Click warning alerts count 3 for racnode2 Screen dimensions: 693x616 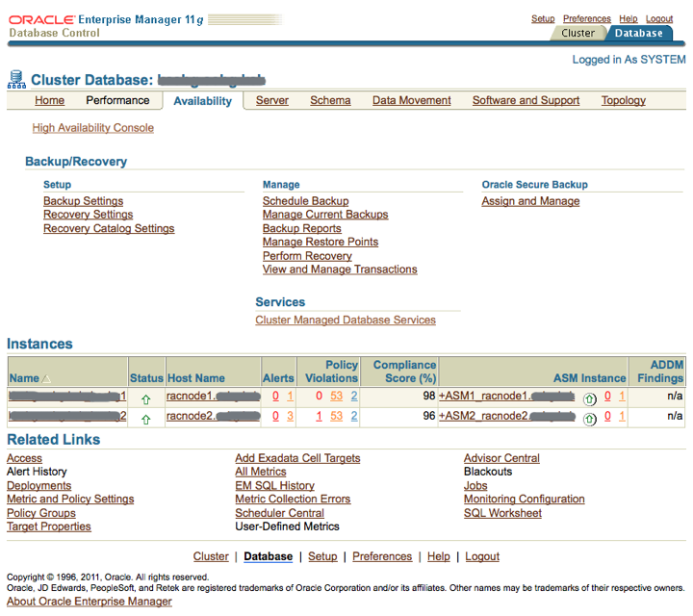pyautogui.click(x=290, y=416)
